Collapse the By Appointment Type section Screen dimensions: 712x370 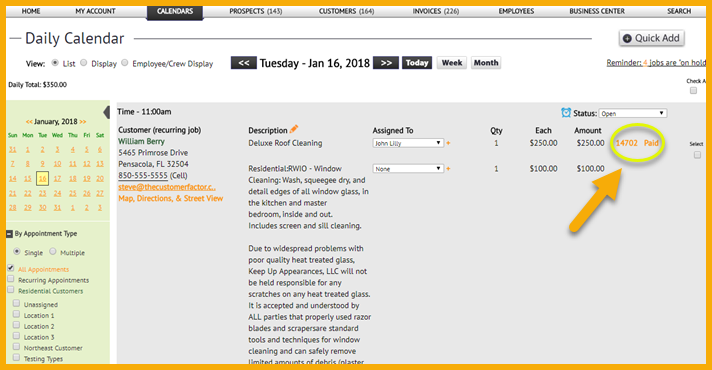click(9, 234)
